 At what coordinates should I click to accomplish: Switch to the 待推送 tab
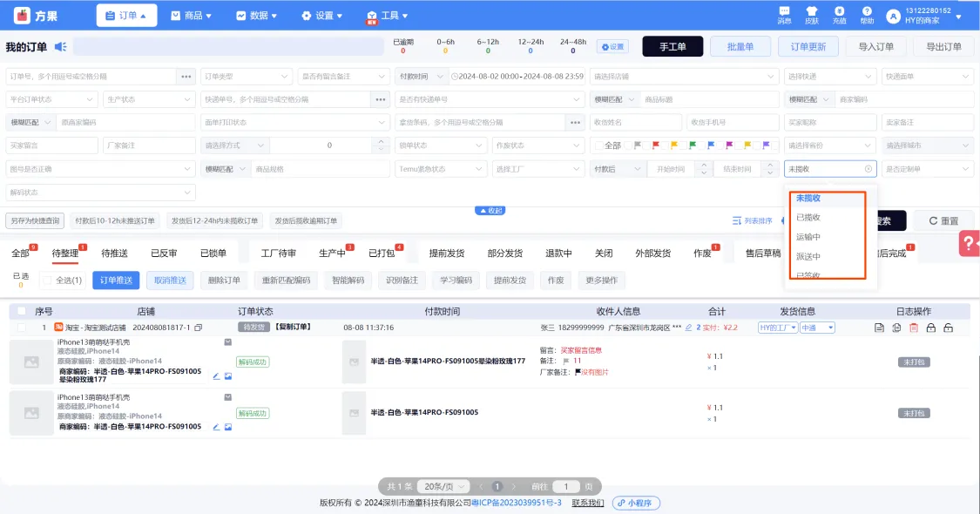pos(114,254)
